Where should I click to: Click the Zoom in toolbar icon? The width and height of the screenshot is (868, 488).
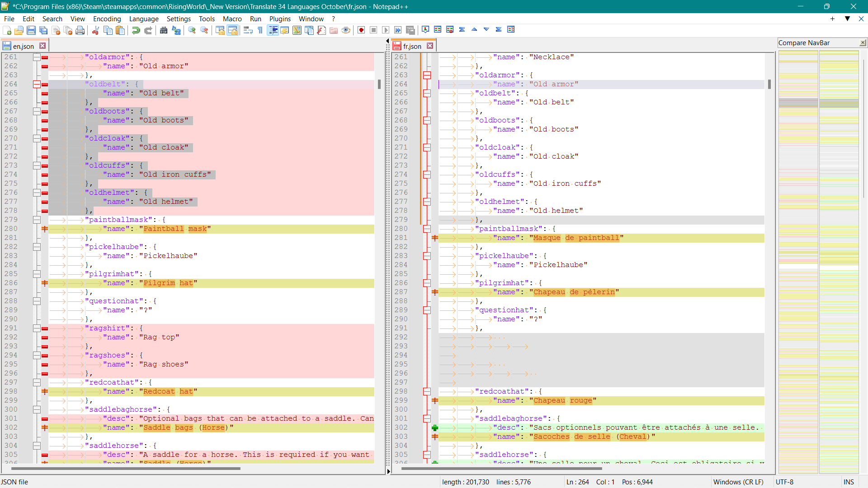coord(192,30)
